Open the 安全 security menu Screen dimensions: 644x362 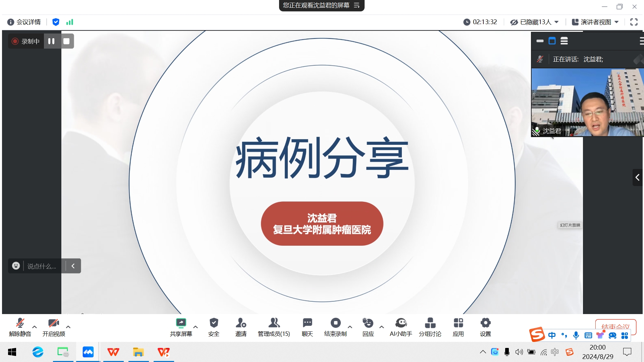click(214, 327)
